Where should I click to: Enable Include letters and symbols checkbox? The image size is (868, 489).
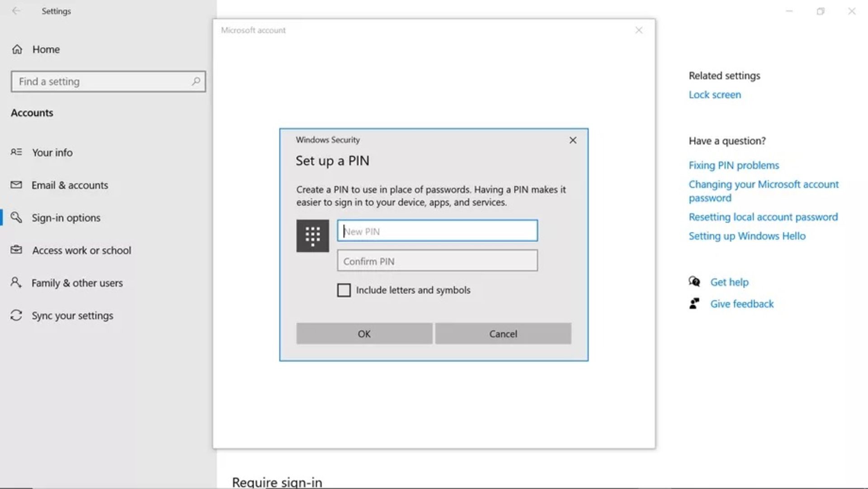click(x=344, y=290)
